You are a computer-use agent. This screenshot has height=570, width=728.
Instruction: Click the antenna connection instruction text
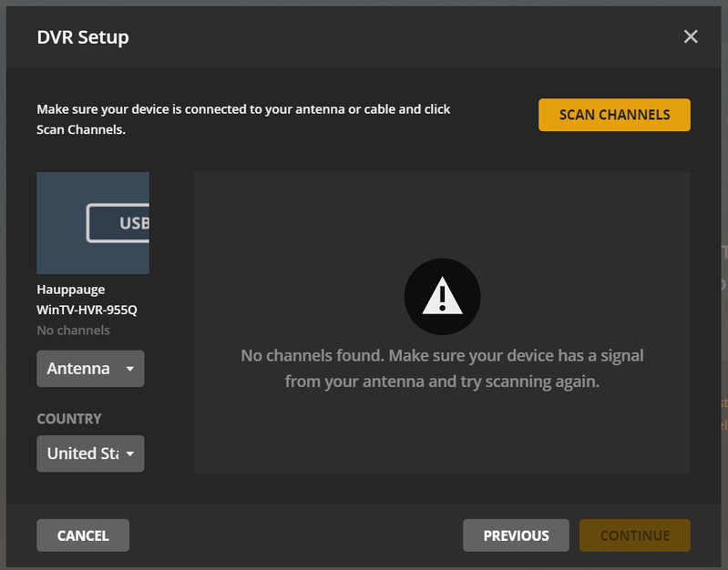tap(243, 119)
